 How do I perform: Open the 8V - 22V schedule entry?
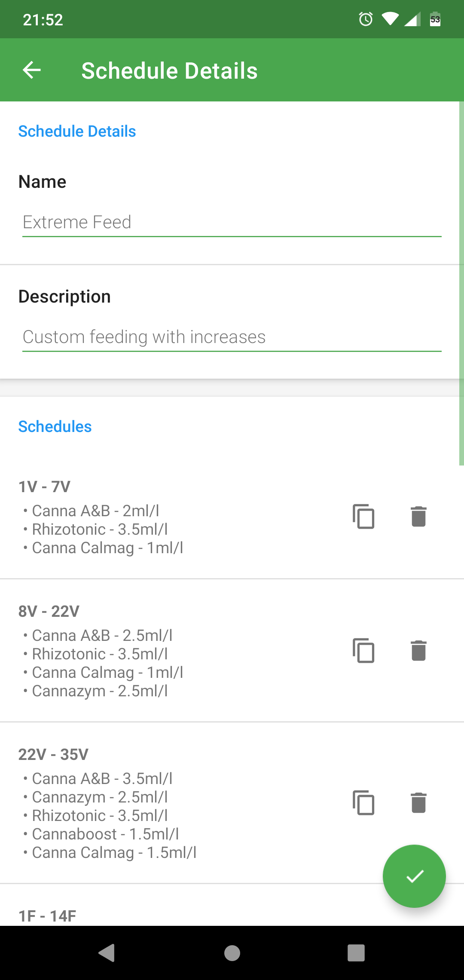(172, 651)
